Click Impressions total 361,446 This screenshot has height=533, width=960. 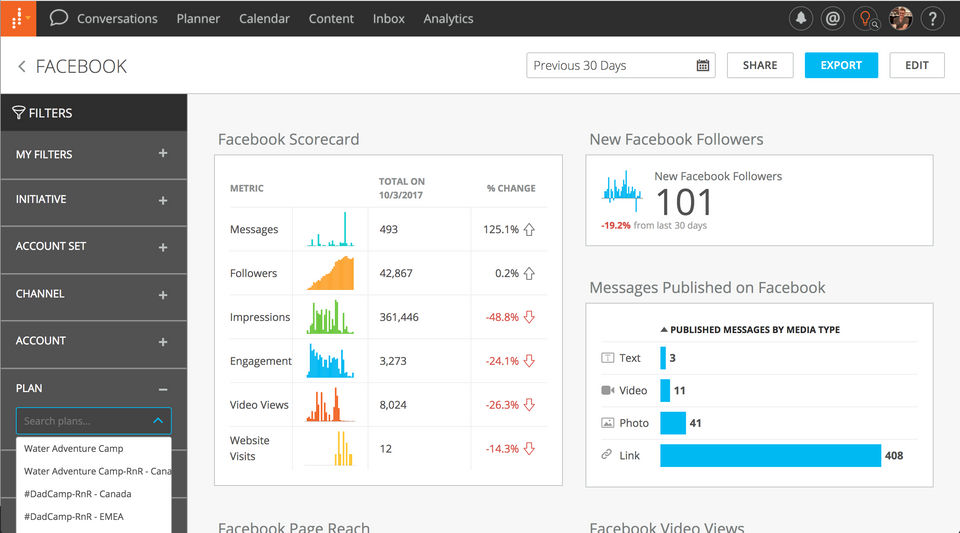pyautogui.click(x=399, y=317)
